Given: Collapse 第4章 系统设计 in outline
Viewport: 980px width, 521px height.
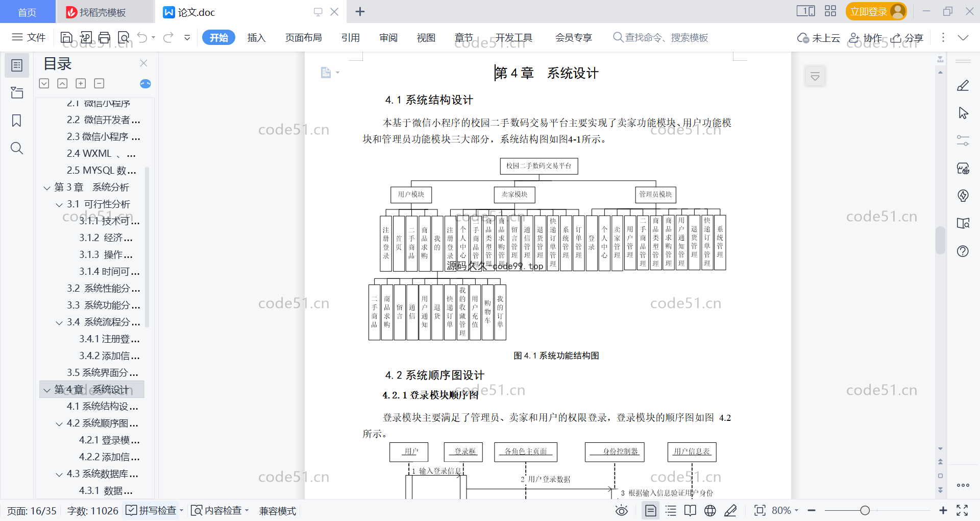Looking at the screenshot, I should pyautogui.click(x=47, y=390).
